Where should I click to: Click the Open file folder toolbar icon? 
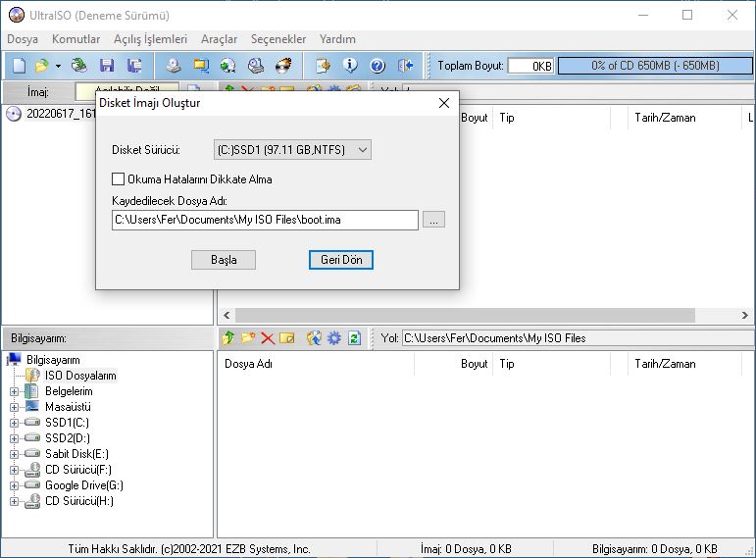(42, 65)
